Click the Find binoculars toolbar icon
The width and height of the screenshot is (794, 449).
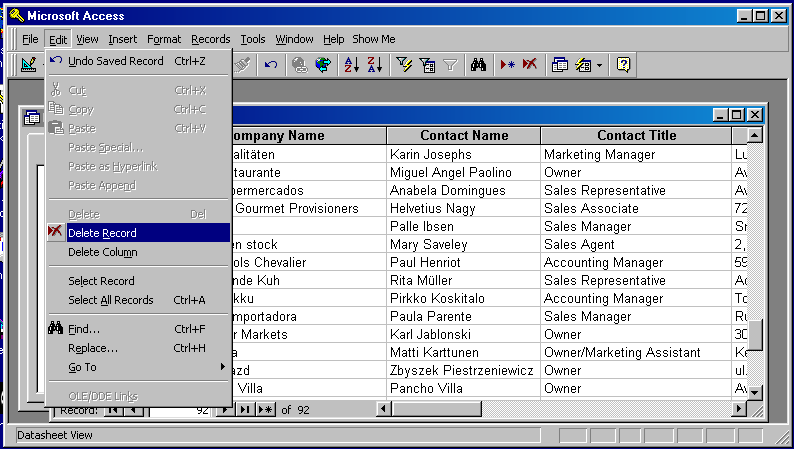[x=478, y=65]
